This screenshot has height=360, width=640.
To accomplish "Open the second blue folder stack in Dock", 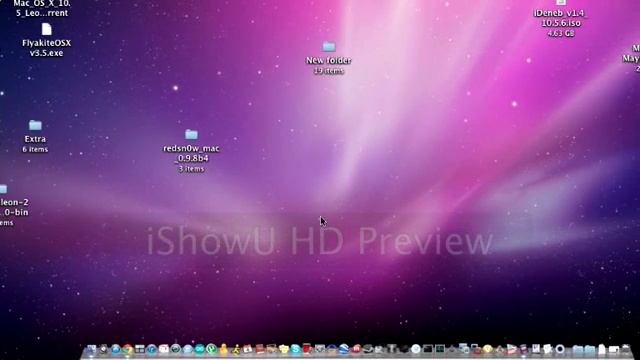I will [x=589, y=349].
